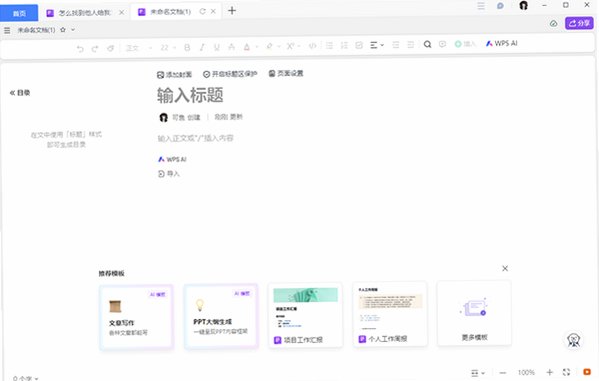
Task: Click the title bar three-line menu icon
Action: tap(481, 6)
